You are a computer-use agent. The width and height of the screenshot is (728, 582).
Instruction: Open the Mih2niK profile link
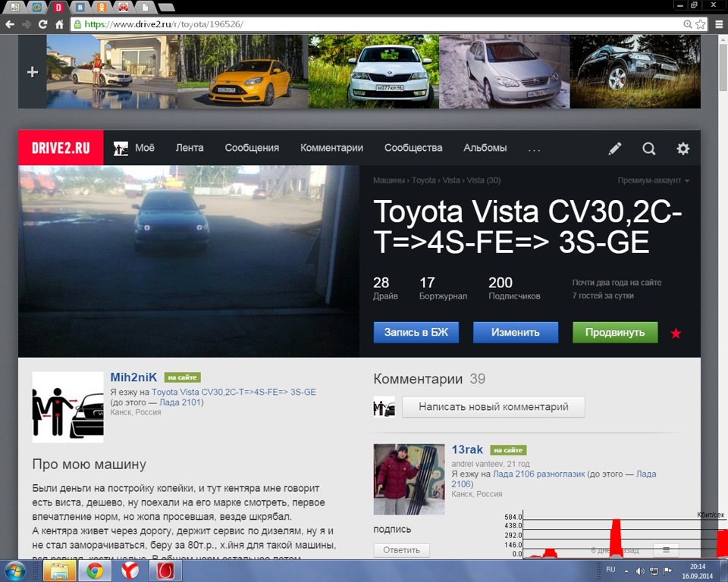point(133,377)
